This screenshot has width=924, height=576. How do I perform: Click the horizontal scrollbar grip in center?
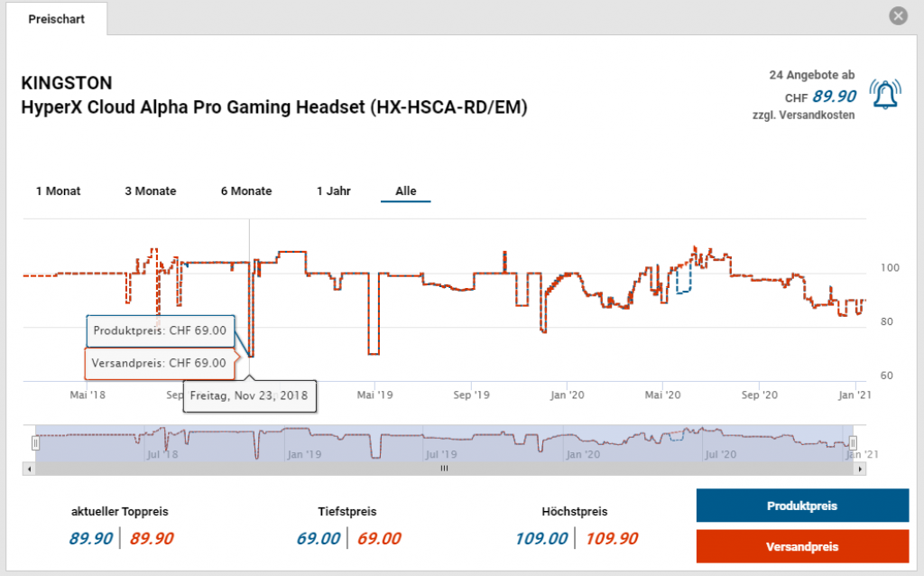[443, 469]
